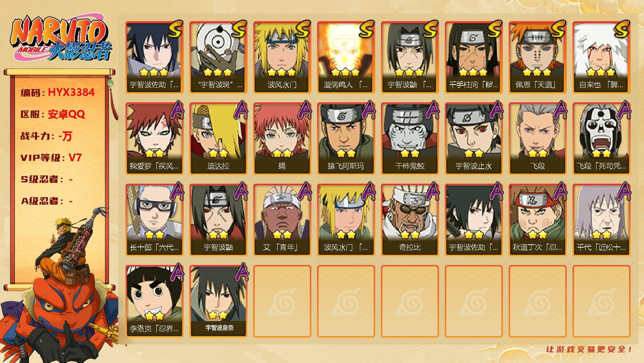Select the 蝎 ninja card

282,139
